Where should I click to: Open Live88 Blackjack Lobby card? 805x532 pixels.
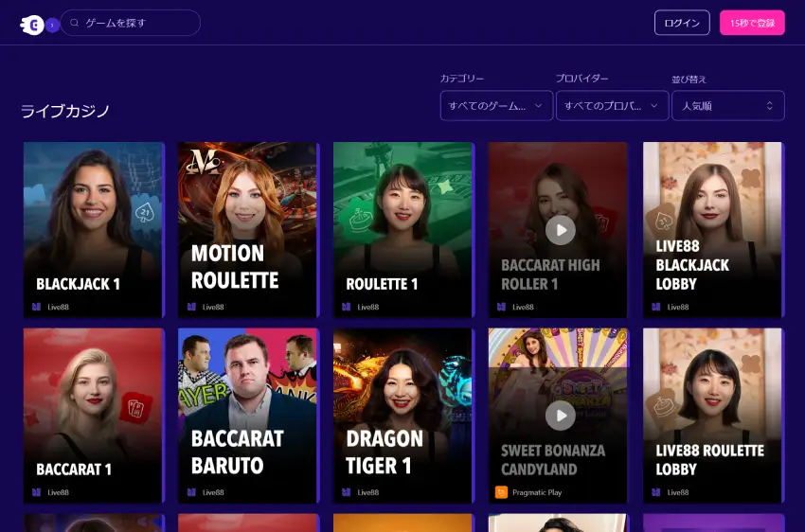point(712,230)
